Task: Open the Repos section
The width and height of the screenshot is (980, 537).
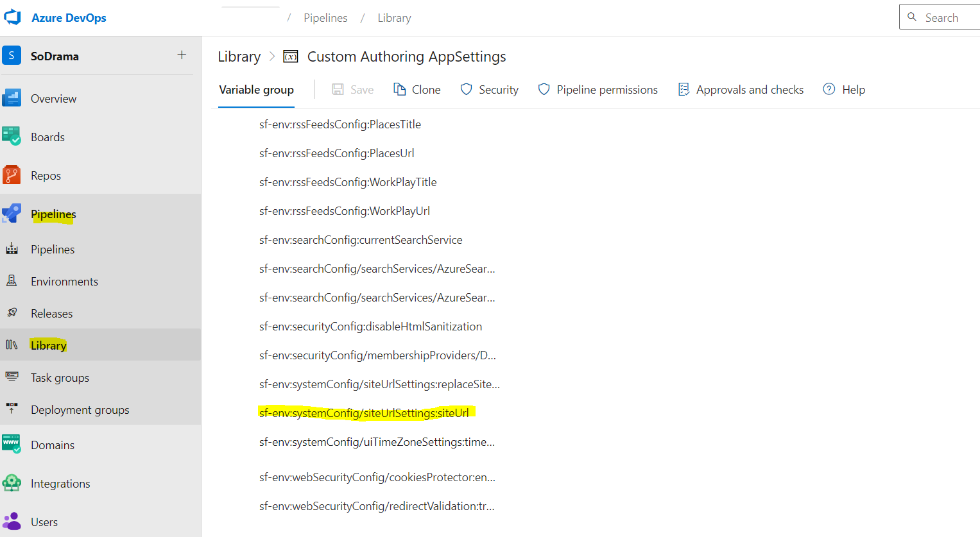Action: pyautogui.click(x=46, y=176)
